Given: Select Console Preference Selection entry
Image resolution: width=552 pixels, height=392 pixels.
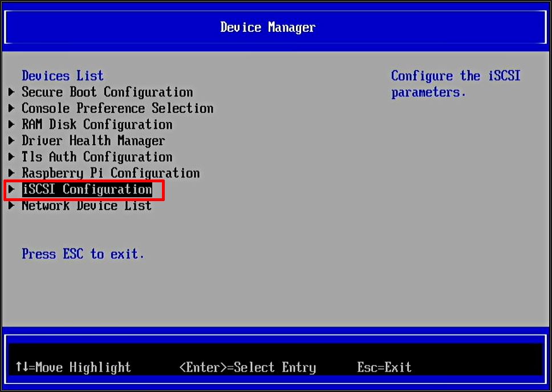Looking at the screenshot, I should coord(117,108).
